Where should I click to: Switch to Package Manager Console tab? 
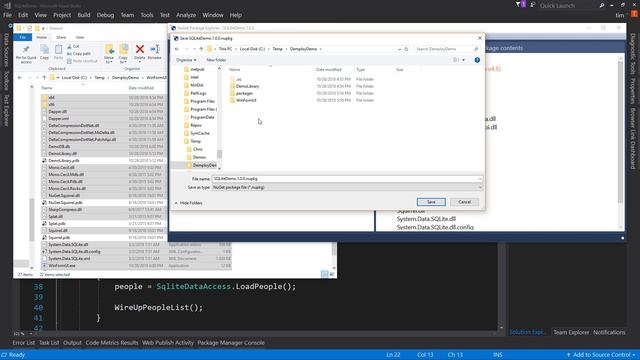[231, 343]
